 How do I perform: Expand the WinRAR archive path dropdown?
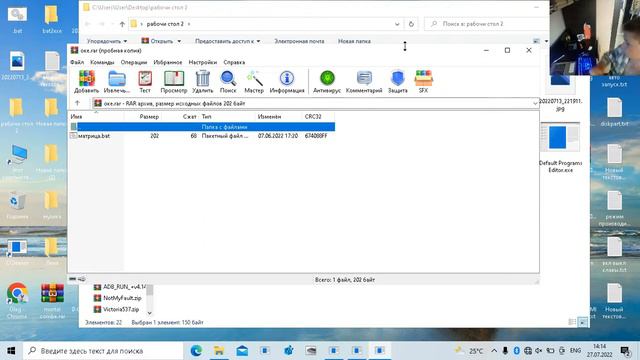coord(535,104)
